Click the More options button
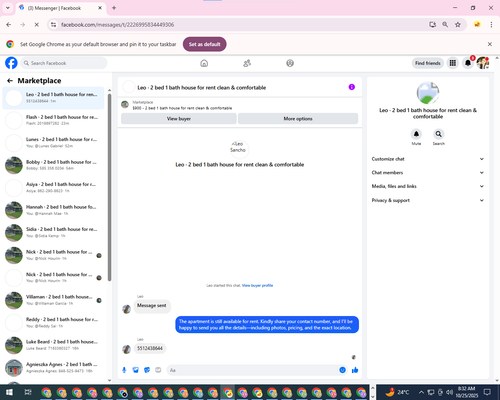 click(x=298, y=119)
